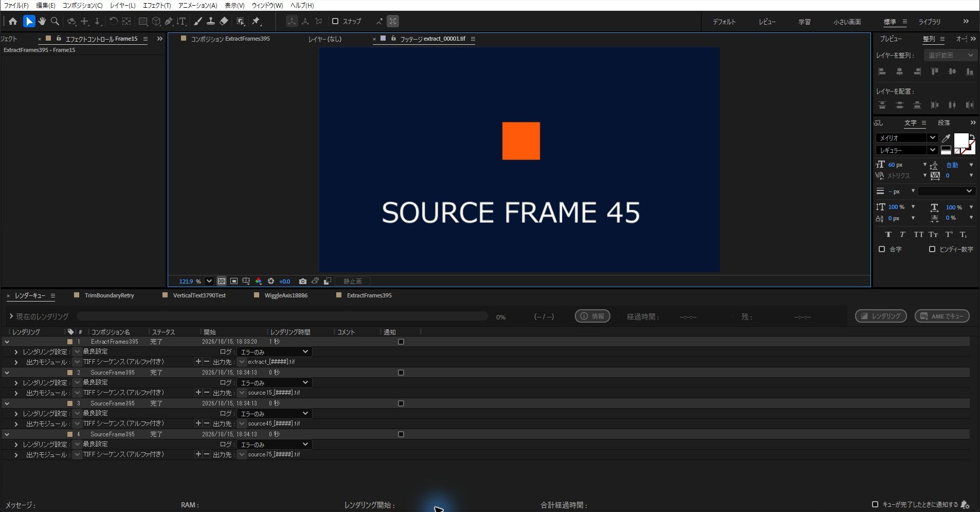Open log dropdown for ExtractFrames395 item
Image resolution: width=980 pixels, height=512 pixels.
click(274, 352)
